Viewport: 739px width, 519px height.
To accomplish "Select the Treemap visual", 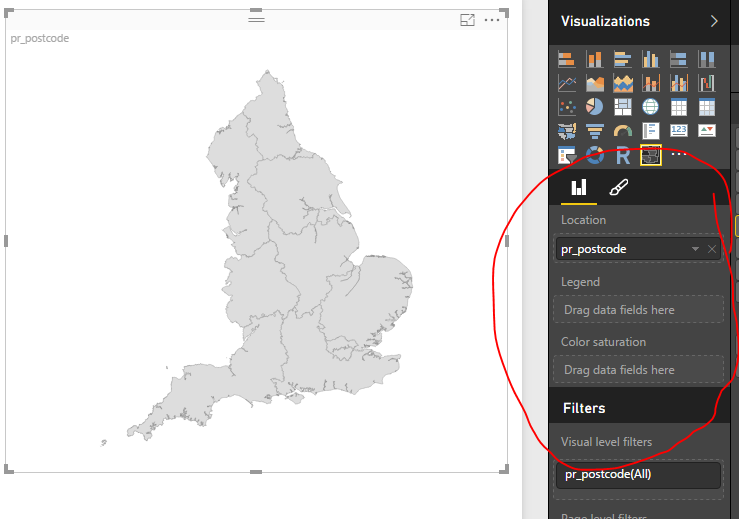I will pyautogui.click(x=623, y=107).
